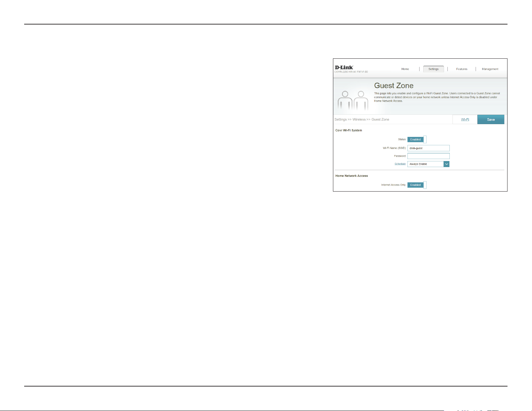Image resolution: width=532 pixels, height=411 pixels.
Task: Click the Settings >> Wireless >> Guest Zone breadcrumb
Action: pos(362,119)
